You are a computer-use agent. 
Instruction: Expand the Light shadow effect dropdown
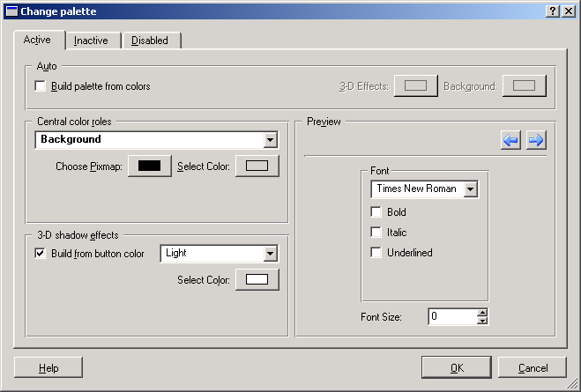270,254
